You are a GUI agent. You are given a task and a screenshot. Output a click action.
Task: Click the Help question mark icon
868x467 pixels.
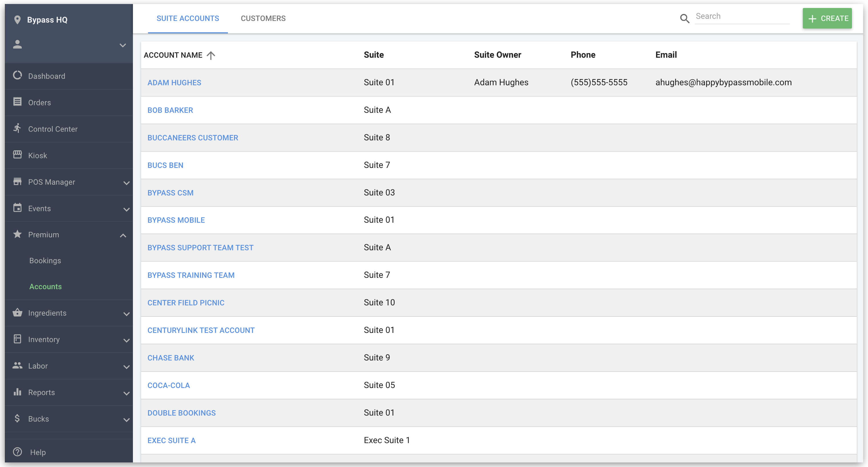[17, 452]
